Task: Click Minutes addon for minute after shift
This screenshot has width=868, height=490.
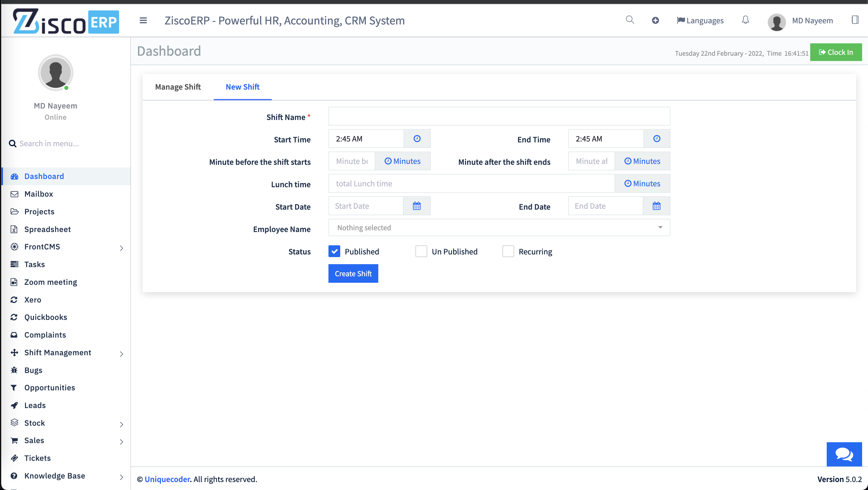Action: click(642, 161)
